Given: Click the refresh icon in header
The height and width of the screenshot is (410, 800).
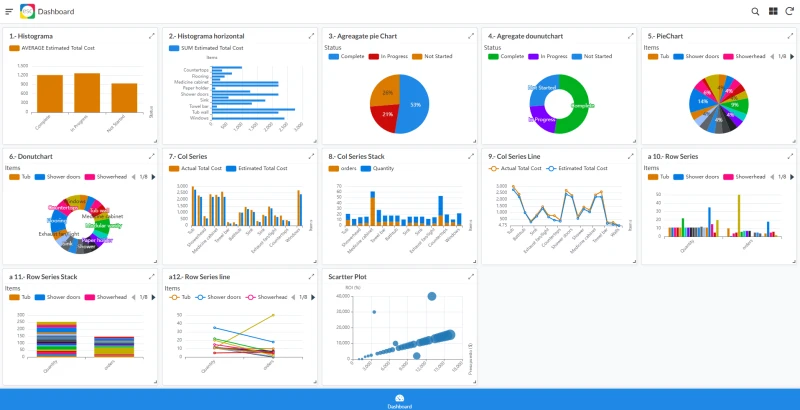Looking at the screenshot, I should (789, 11).
